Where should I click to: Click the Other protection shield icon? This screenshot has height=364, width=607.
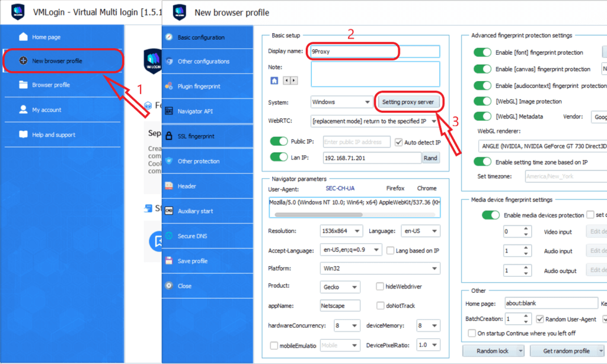[169, 161]
